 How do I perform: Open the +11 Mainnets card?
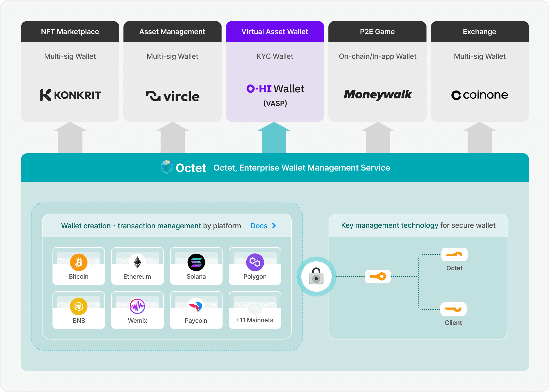pyautogui.click(x=255, y=310)
